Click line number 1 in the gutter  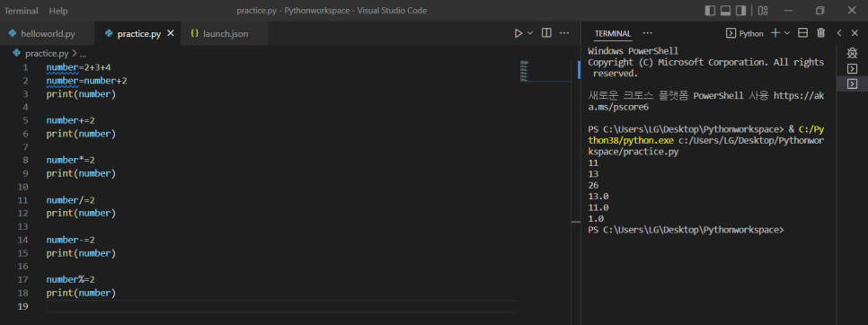[25, 67]
